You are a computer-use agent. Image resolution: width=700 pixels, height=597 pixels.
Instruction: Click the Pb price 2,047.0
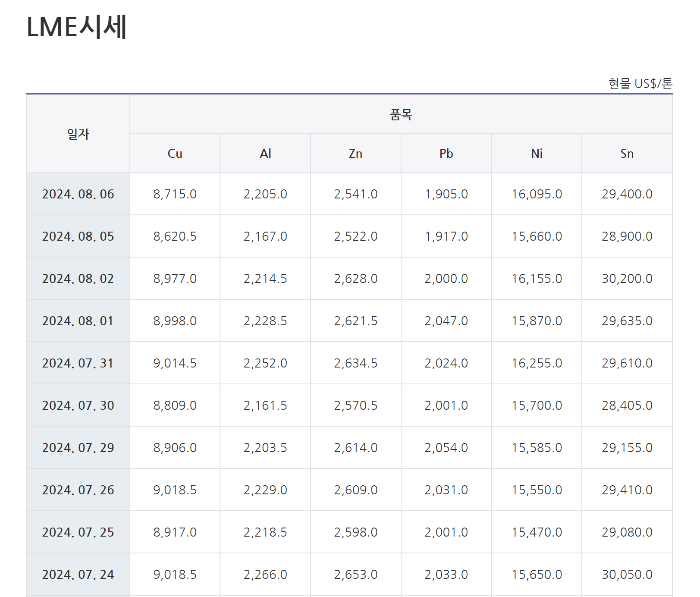pos(446,321)
